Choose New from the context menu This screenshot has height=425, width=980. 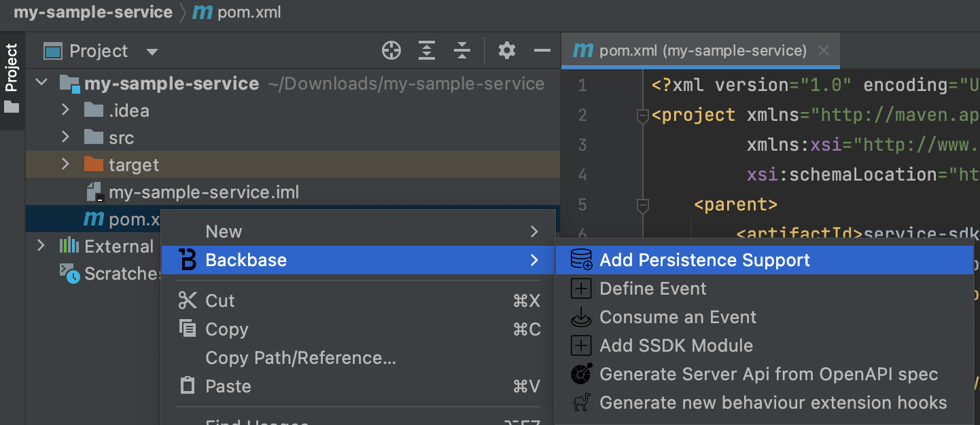pyautogui.click(x=358, y=232)
